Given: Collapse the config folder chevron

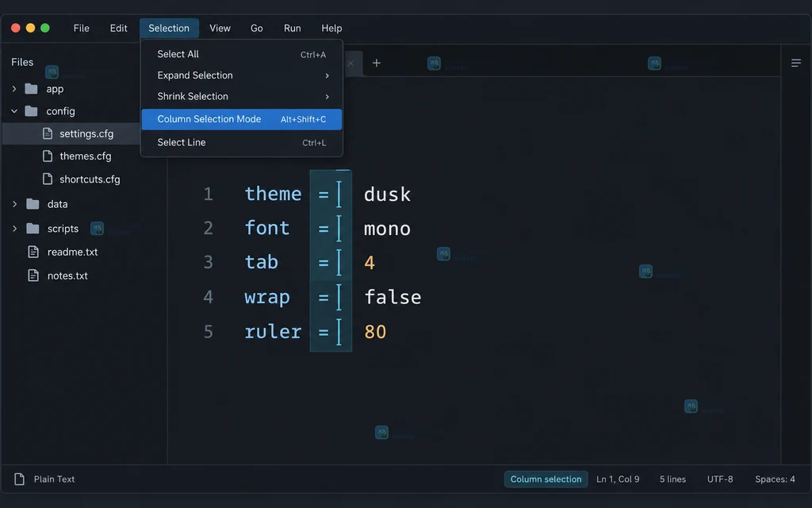Looking at the screenshot, I should click(x=14, y=111).
